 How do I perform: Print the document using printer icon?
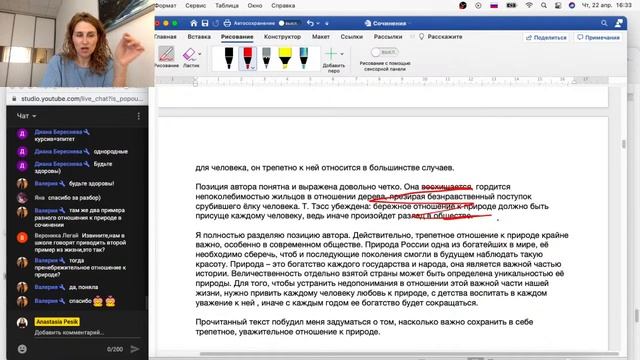(x=227, y=23)
